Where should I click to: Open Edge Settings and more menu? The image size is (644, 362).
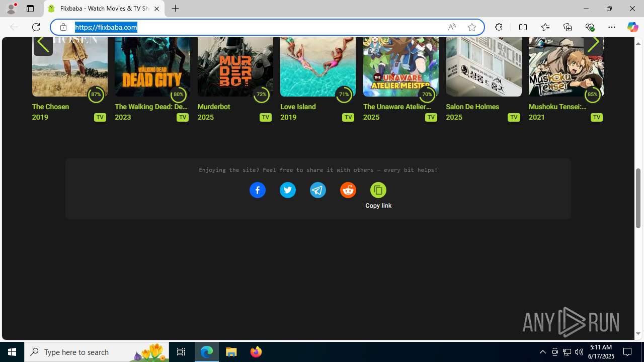[x=612, y=27]
